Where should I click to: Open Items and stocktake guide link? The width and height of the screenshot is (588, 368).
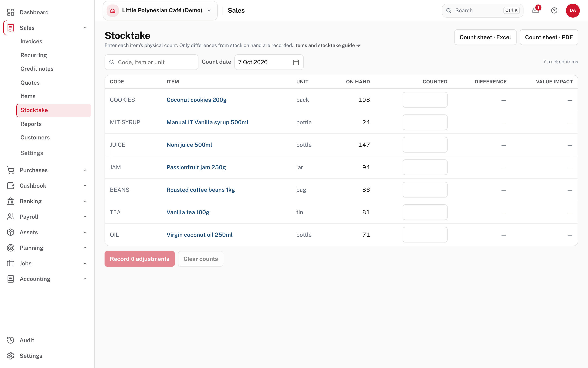click(x=327, y=46)
